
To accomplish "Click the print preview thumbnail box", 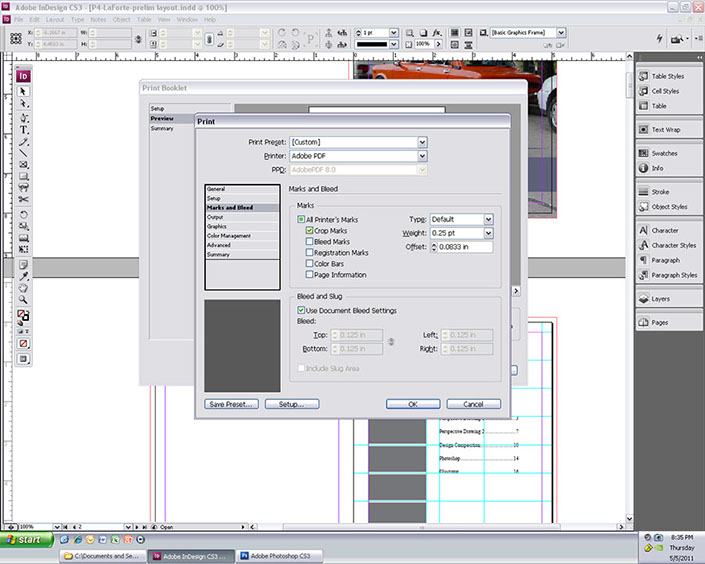I will pos(242,346).
